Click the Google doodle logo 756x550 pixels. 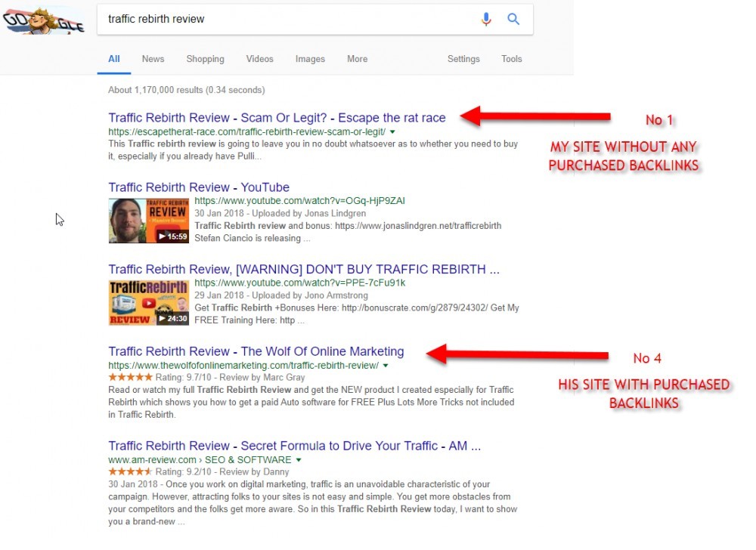click(x=43, y=20)
